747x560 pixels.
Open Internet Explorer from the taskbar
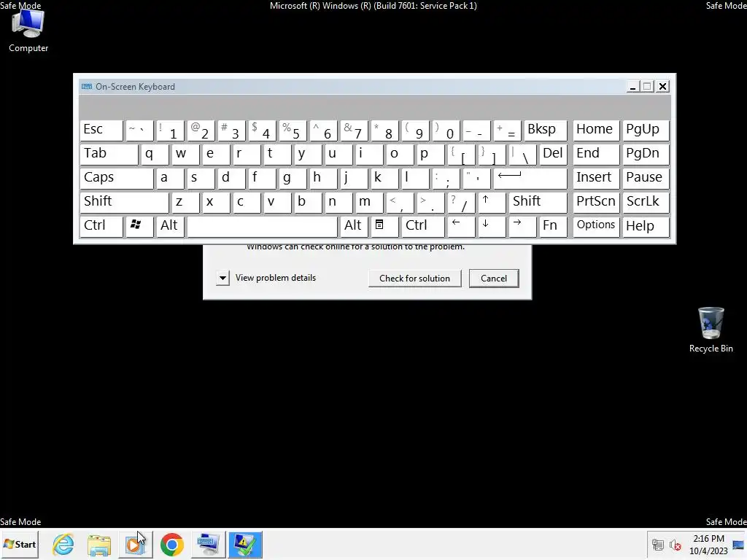pyautogui.click(x=63, y=544)
